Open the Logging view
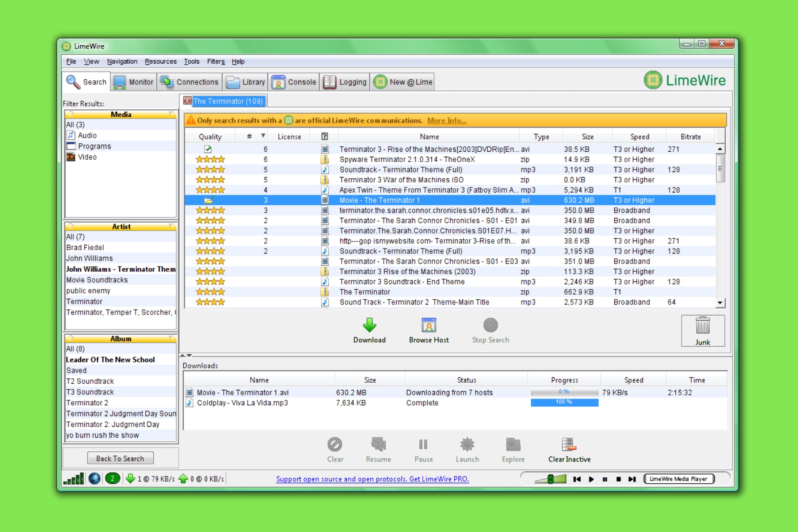The image size is (798, 532). click(345, 82)
